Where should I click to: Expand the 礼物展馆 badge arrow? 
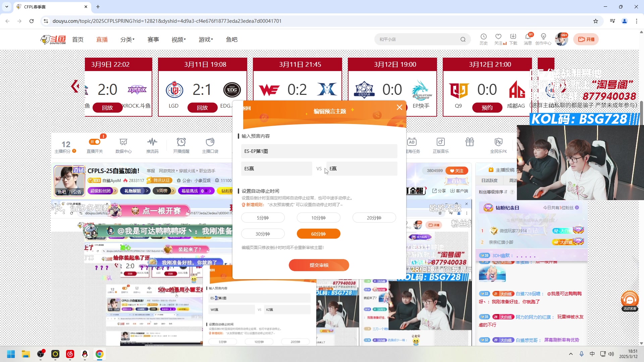coord(147,191)
